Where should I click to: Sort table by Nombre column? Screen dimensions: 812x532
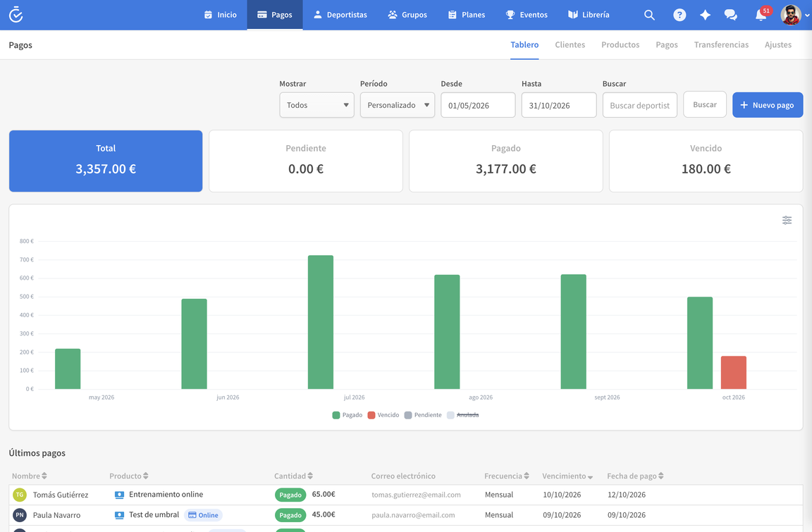[x=30, y=476]
